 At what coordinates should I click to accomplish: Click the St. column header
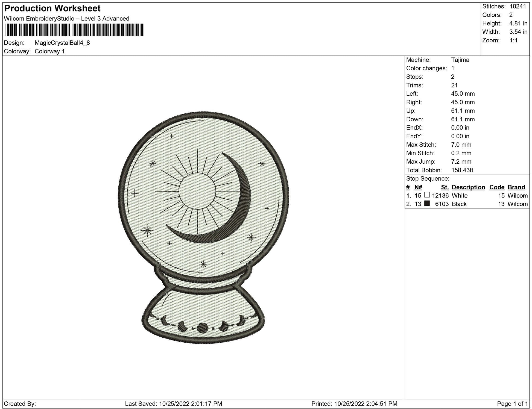point(445,187)
